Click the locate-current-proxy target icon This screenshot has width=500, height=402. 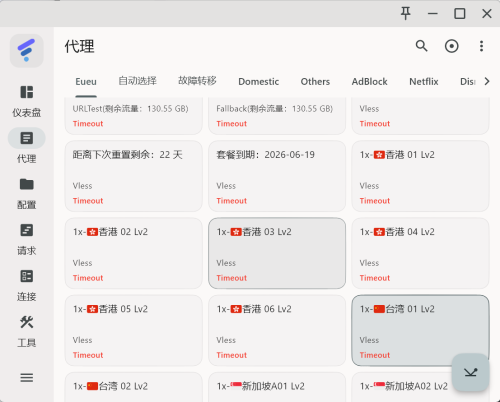pos(451,46)
